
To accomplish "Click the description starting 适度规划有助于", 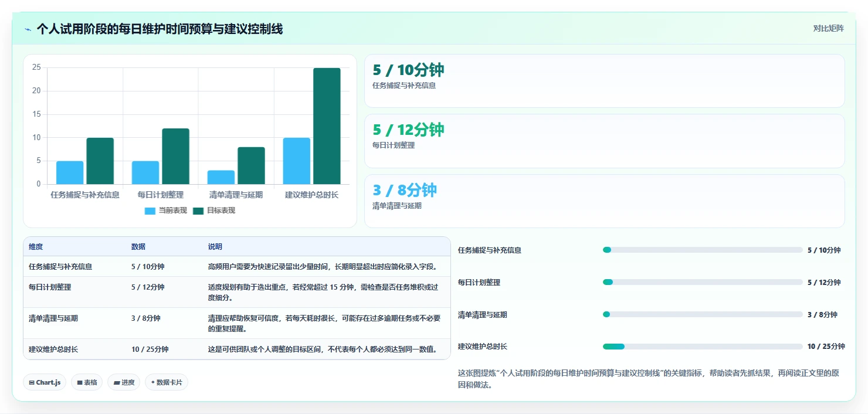I will tap(323, 292).
